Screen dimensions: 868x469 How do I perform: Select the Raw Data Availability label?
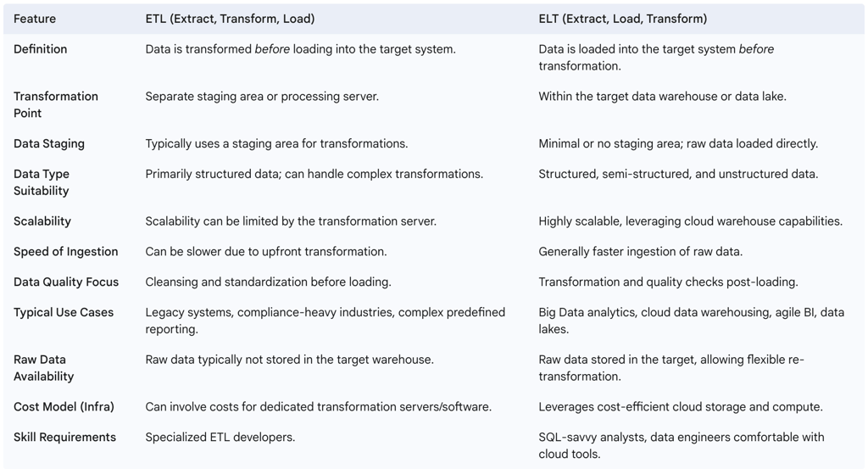tap(44, 368)
